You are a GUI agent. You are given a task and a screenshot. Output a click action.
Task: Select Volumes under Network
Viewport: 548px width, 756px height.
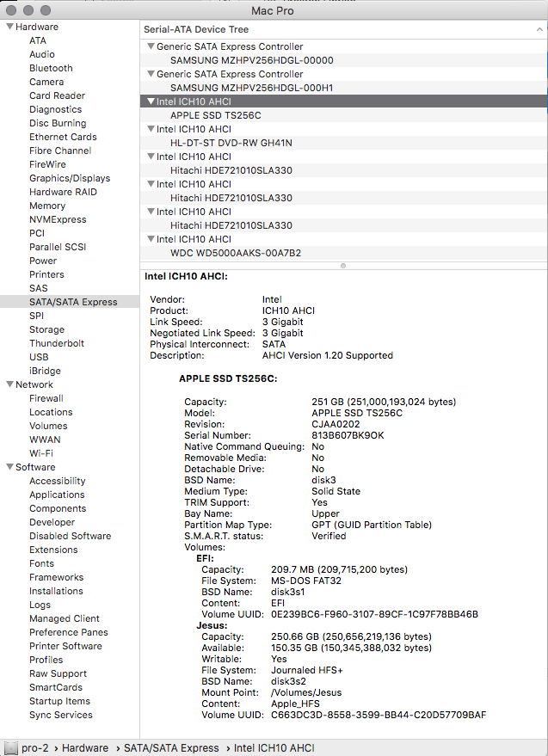(48, 425)
